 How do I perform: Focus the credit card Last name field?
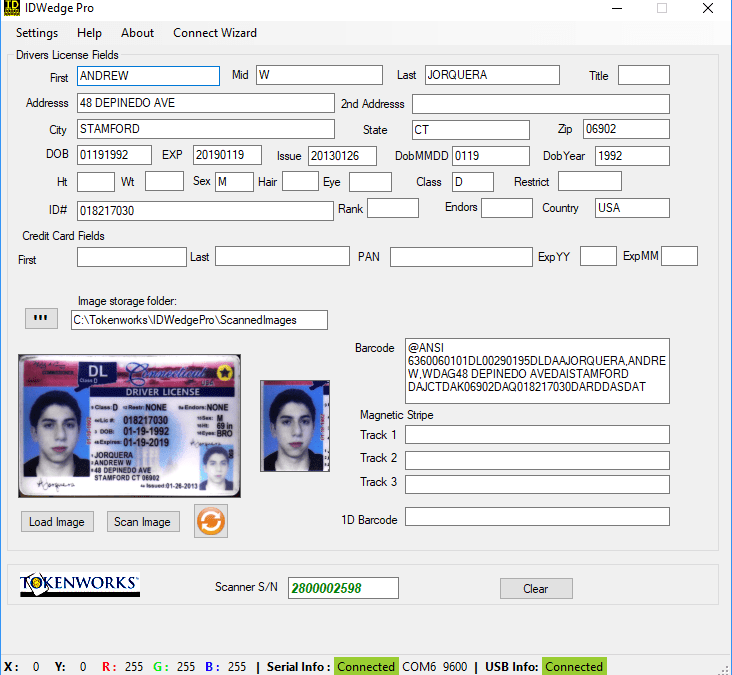click(282, 256)
